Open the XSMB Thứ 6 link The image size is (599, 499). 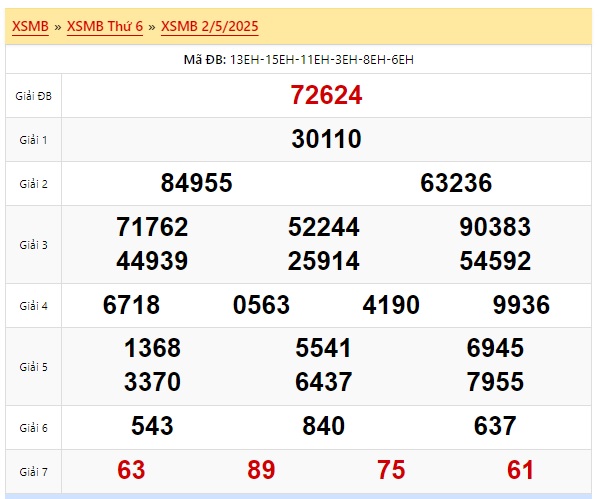click(105, 26)
